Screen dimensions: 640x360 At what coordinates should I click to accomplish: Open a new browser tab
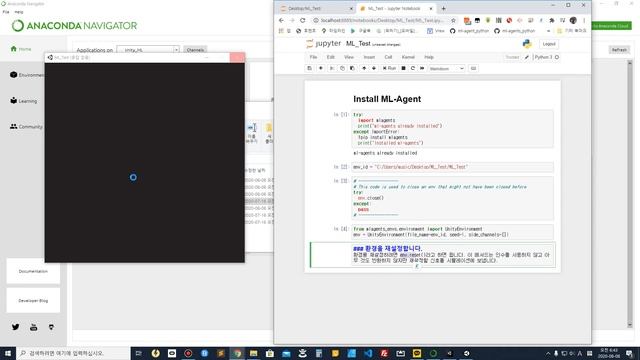point(443,8)
